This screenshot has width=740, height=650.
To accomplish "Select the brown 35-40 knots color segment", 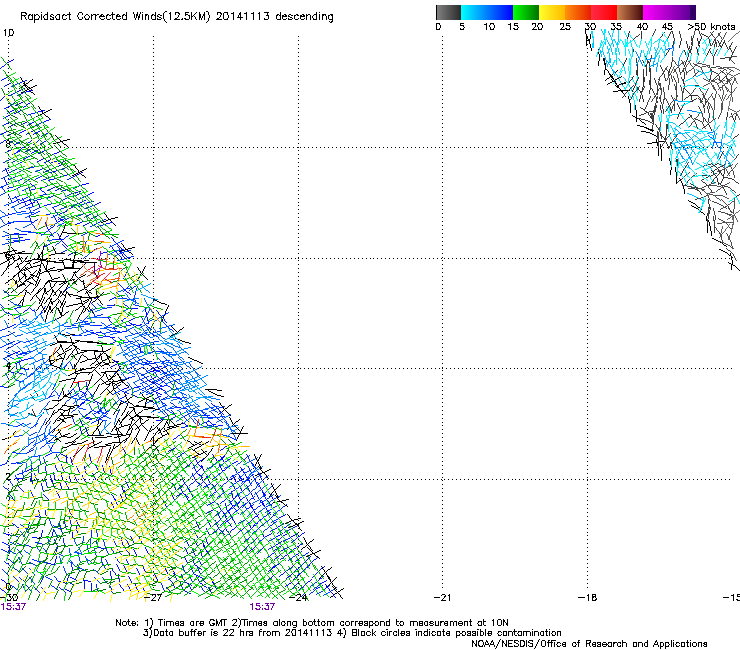I will pos(630,12).
